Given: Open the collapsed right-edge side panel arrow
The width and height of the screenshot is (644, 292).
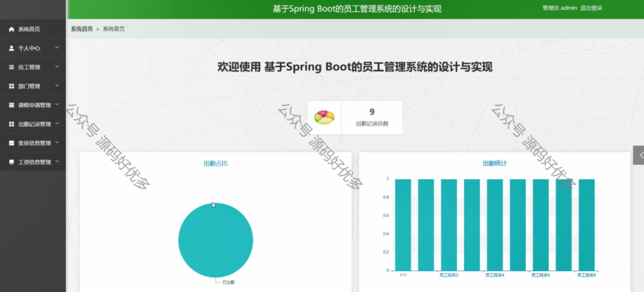Looking at the screenshot, I should point(639,155).
